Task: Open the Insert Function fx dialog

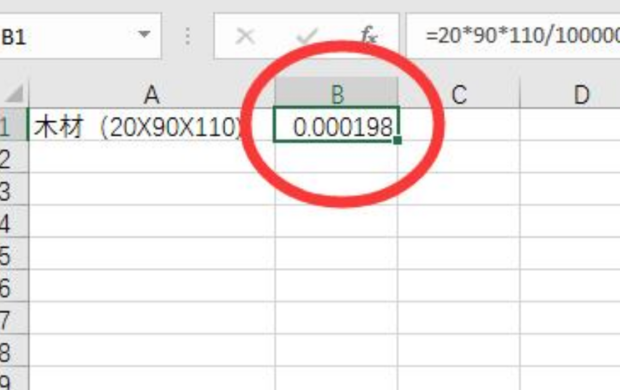Action: 369,36
